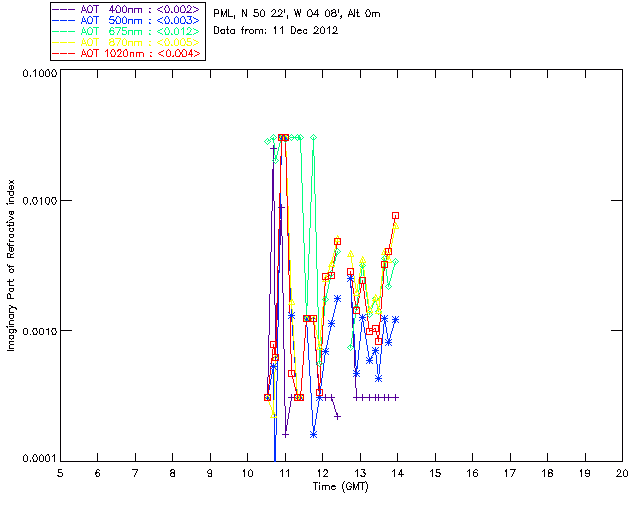Click the 0.0100 y-axis tick label
This screenshot has height=512, width=640.
pyautogui.click(x=40, y=201)
